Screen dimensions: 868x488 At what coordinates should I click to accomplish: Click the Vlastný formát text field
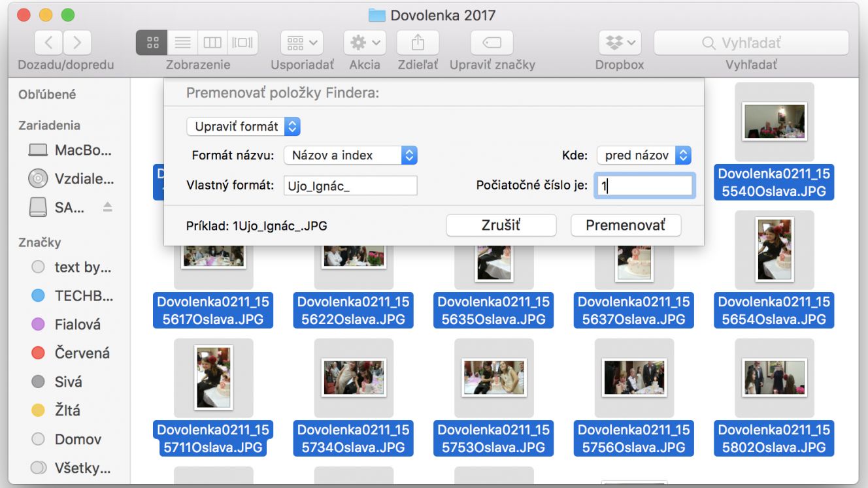[x=350, y=186]
